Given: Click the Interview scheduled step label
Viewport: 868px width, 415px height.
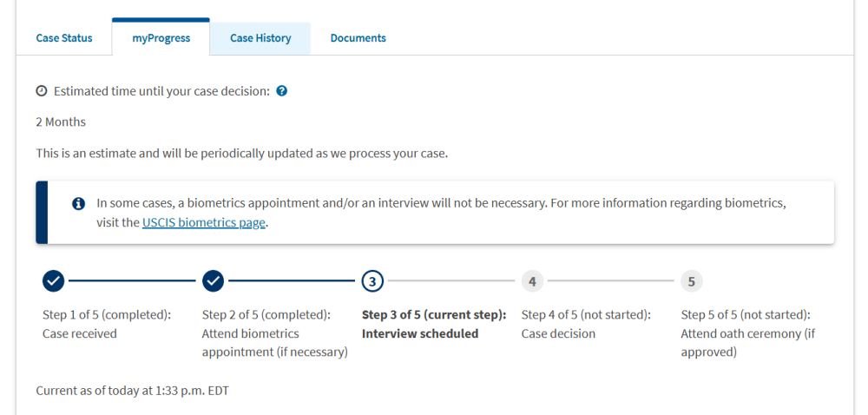Looking at the screenshot, I should point(420,333).
